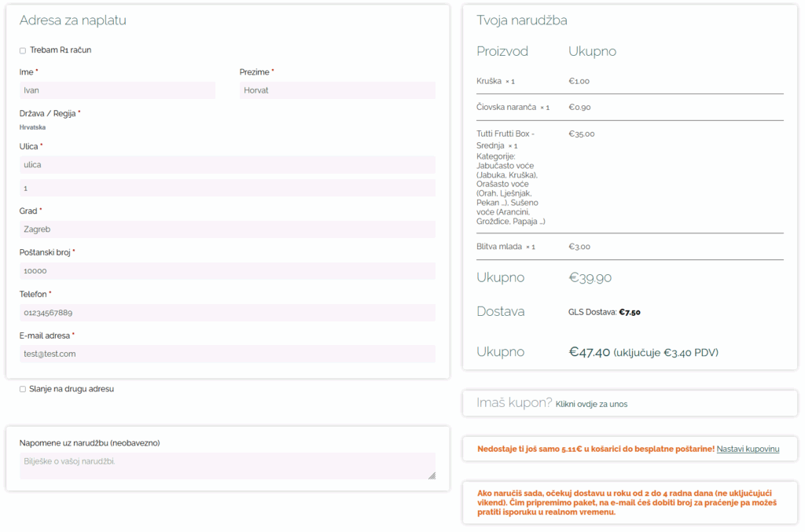Open coupon entry via Klikni ovdje za unos
805x532 pixels.
[x=591, y=405]
